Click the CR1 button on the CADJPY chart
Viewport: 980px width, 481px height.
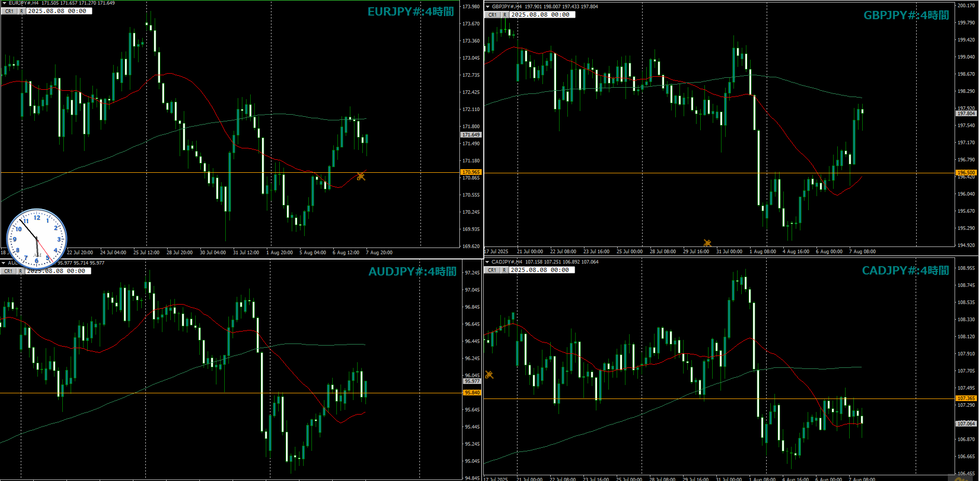pos(493,270)
